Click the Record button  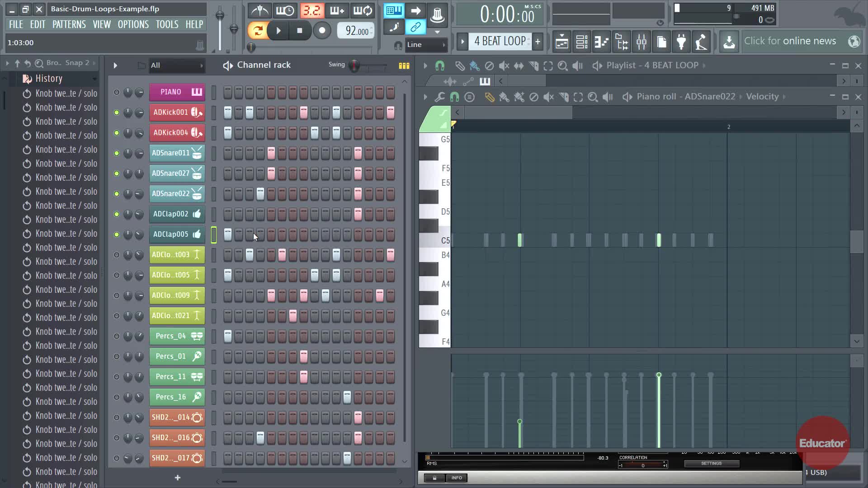322,30
